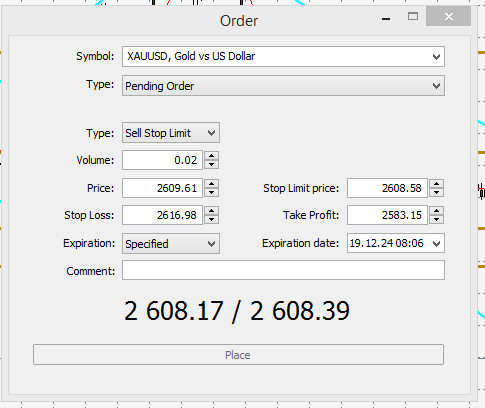
Task: Click the Stop Limit price label
Action: [301, 188]
